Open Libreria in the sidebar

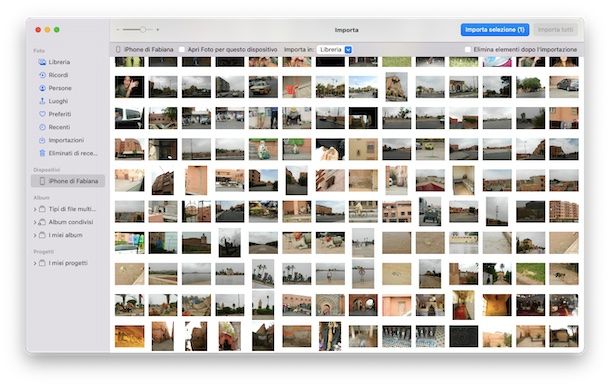(x=59, y=62)
